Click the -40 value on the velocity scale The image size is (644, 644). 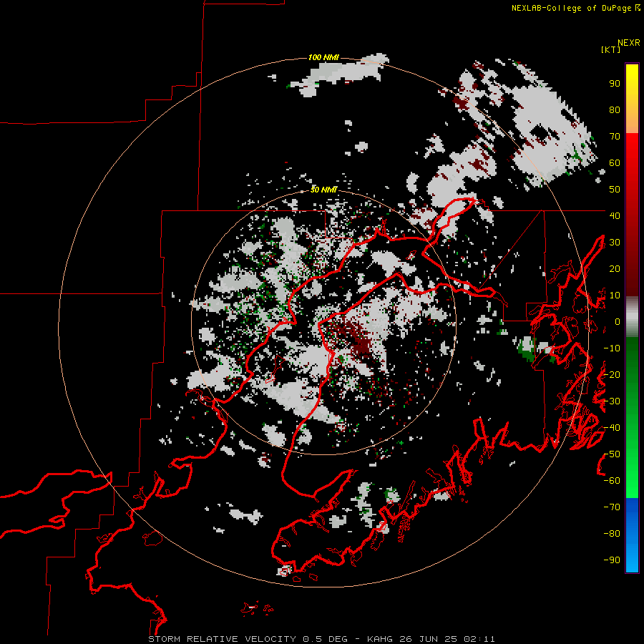click(612, 428)
